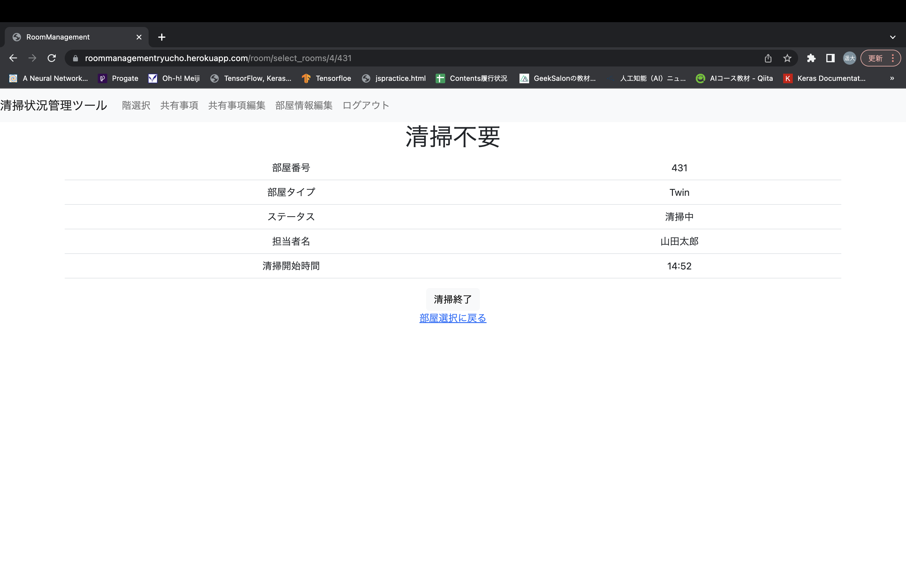Open the Progate bookmark

118,78
